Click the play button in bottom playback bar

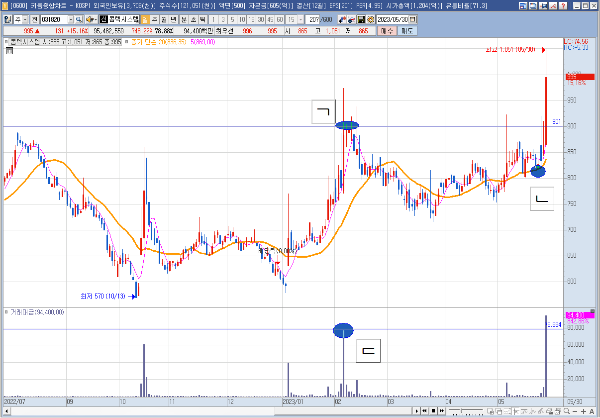(417, 411)
